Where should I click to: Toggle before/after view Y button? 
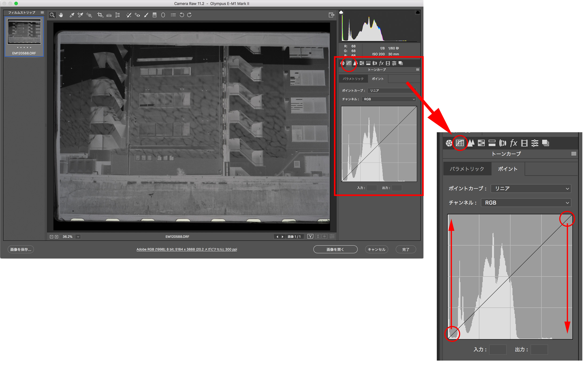pos(310,237)
